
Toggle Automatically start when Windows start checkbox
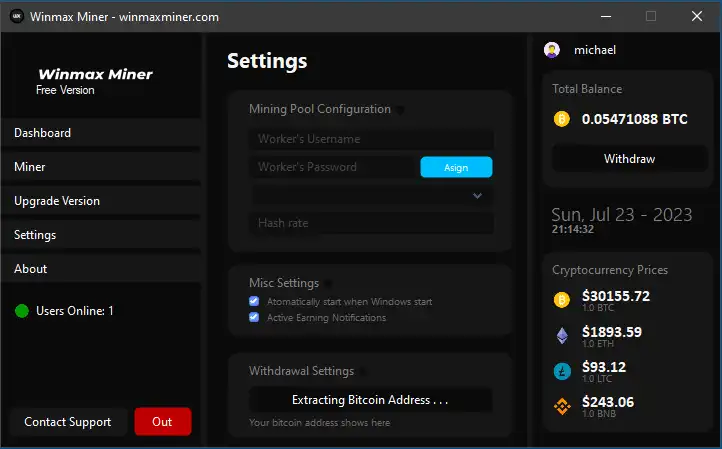pos(254,301)
